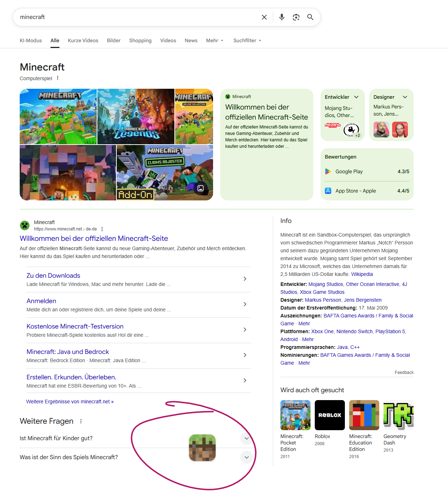Open the "Zu den Downloads" link
448x491 pixels.
53,276
